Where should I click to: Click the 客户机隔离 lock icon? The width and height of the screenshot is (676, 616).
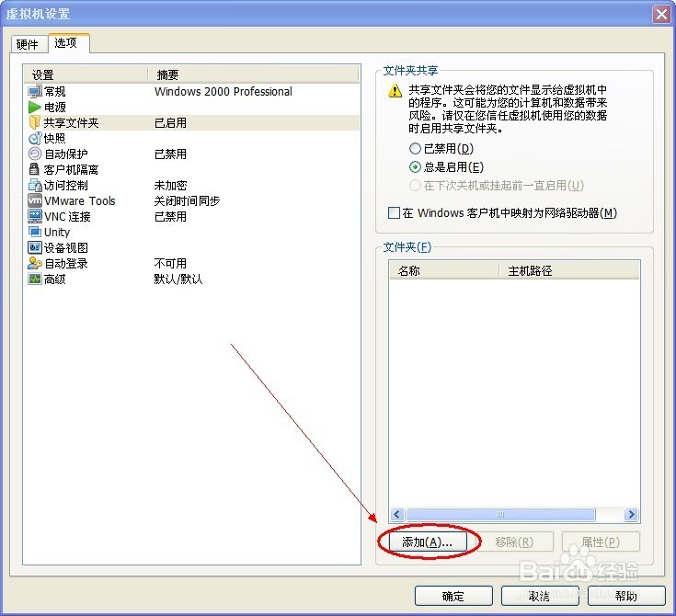[35, 169]
